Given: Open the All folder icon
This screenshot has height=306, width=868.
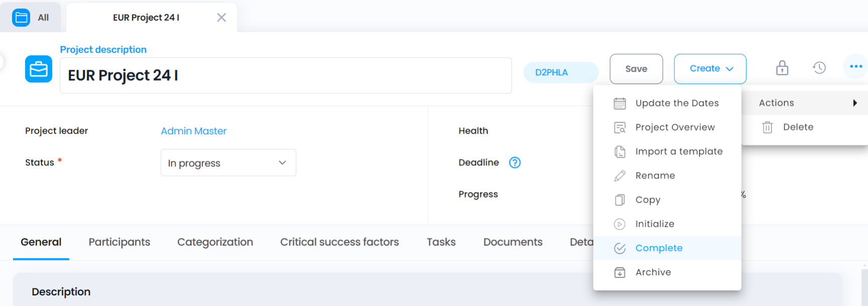Looking at the screenshot, I should (x=21, y=18).
